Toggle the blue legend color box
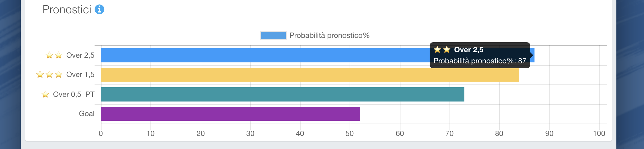644x149 pixels. coord(273,35)
